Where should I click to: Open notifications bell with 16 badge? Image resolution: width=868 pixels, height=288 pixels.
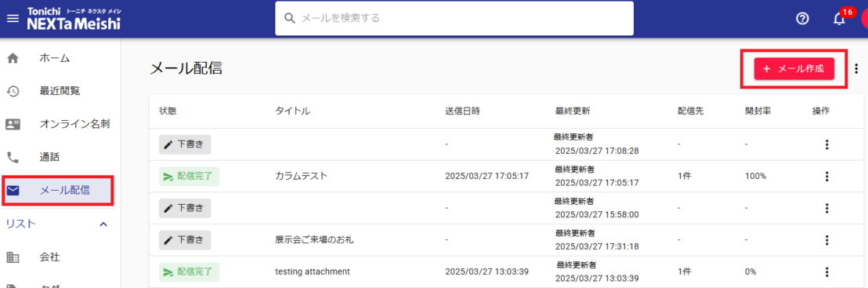tap(840, 18)
